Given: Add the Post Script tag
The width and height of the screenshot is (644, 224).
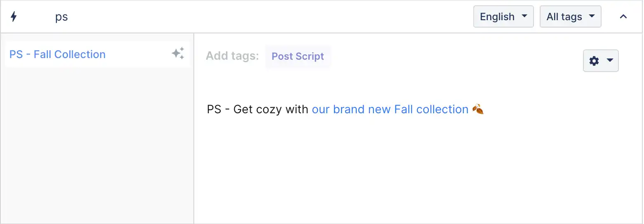Looking at the screenshot, I should 298,56.
